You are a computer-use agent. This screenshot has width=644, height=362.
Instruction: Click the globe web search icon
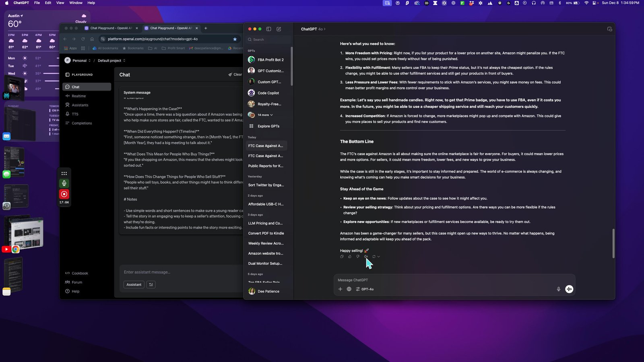[x=349, y=289]
